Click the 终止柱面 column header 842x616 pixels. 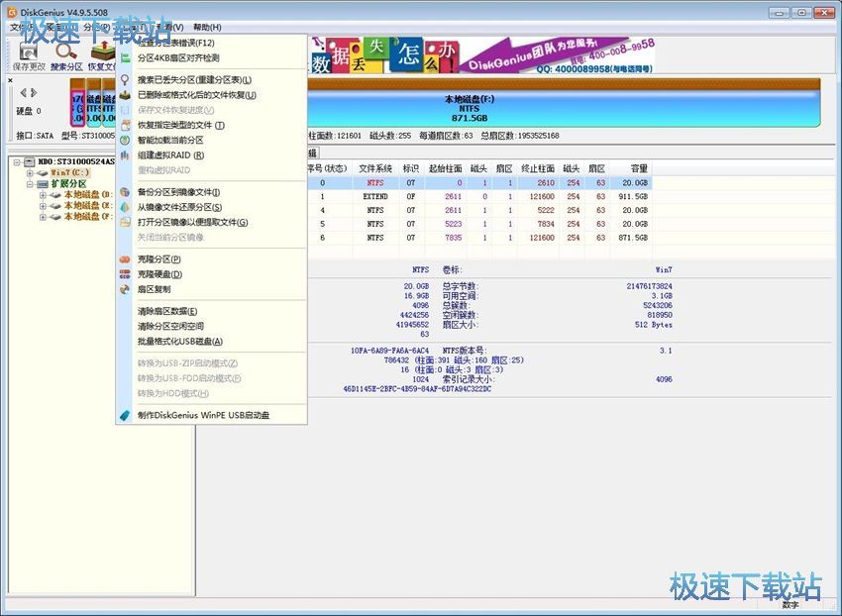pyautogui.click(x=538, y=168)
